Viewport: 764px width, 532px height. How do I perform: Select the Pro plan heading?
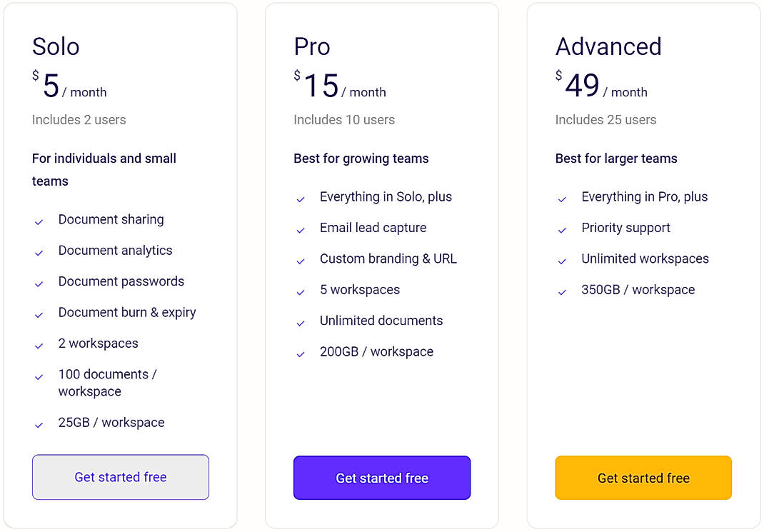point(311,46)
